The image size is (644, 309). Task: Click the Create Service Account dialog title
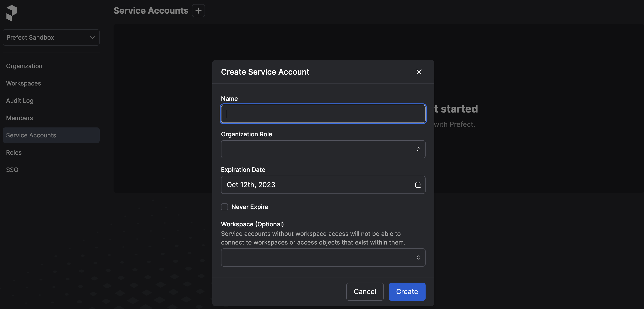[265, 72]
